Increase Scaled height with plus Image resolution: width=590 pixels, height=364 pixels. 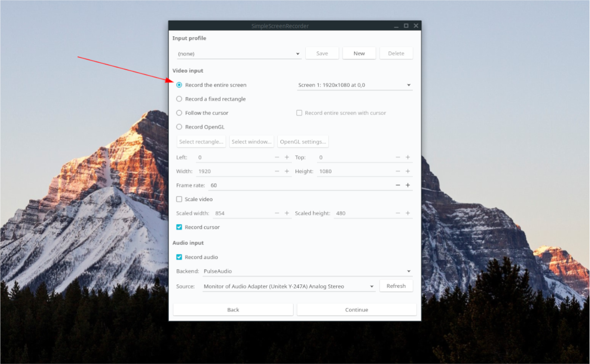point(408,213)
